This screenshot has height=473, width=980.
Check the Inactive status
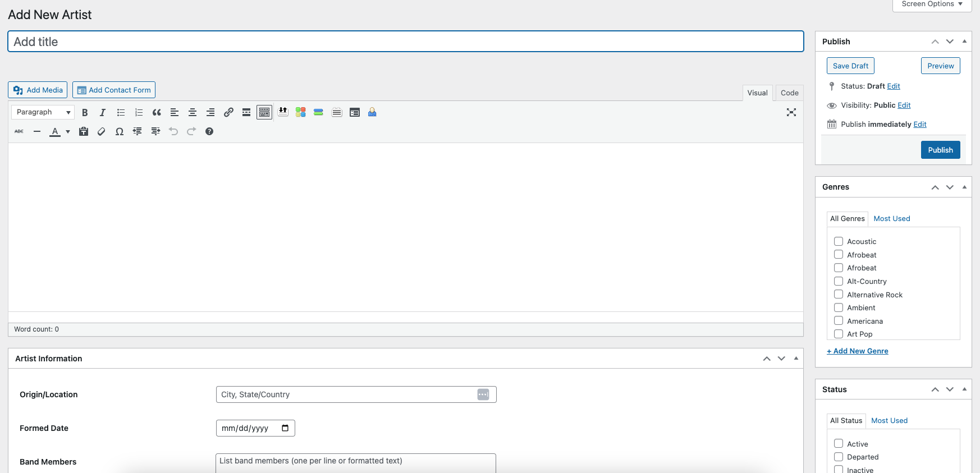pyautogui.click(x=839, y=470)
